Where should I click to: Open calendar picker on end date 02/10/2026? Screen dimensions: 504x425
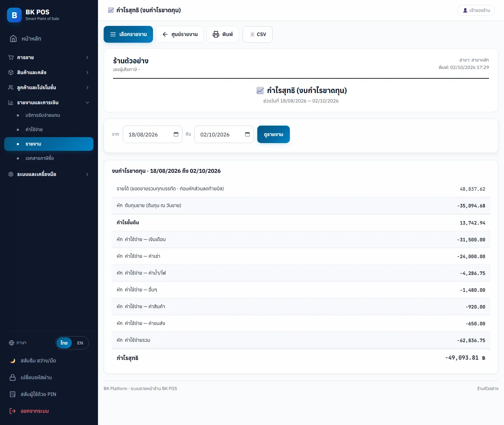(x=247, y=134)
